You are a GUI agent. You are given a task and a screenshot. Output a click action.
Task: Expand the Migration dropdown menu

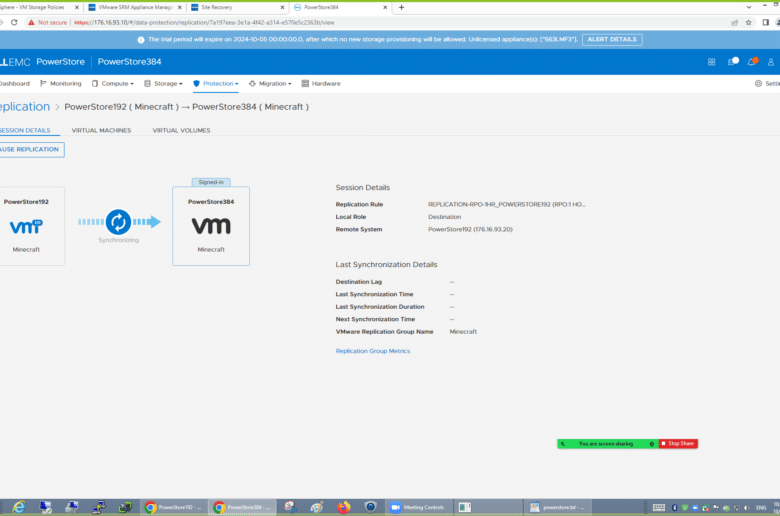[x=270, y=84]
